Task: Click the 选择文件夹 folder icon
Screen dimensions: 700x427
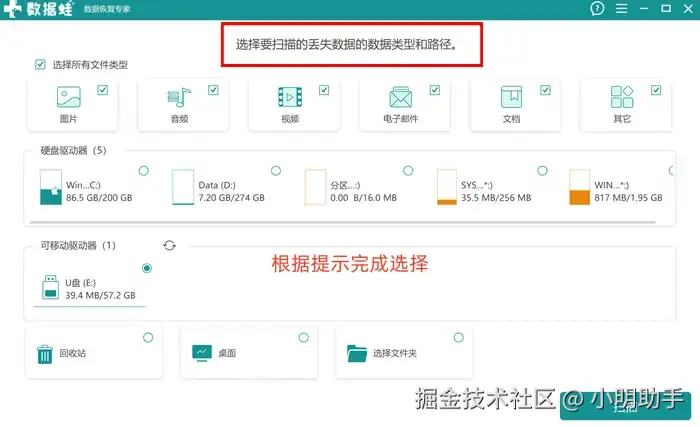Action: coord(357,353)
